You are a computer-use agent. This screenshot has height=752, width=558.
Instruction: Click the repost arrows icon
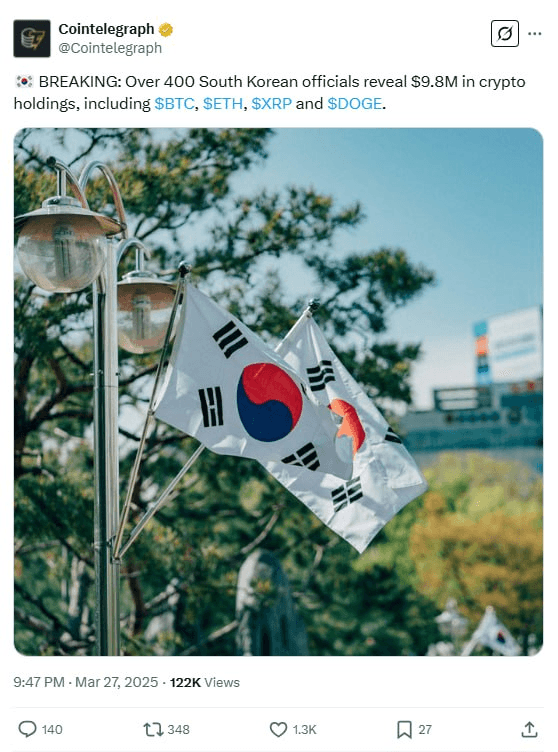153,729
